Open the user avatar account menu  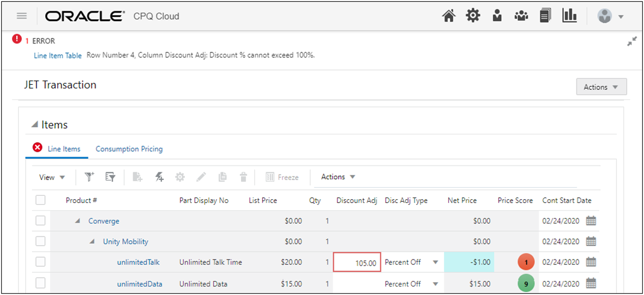610,16
